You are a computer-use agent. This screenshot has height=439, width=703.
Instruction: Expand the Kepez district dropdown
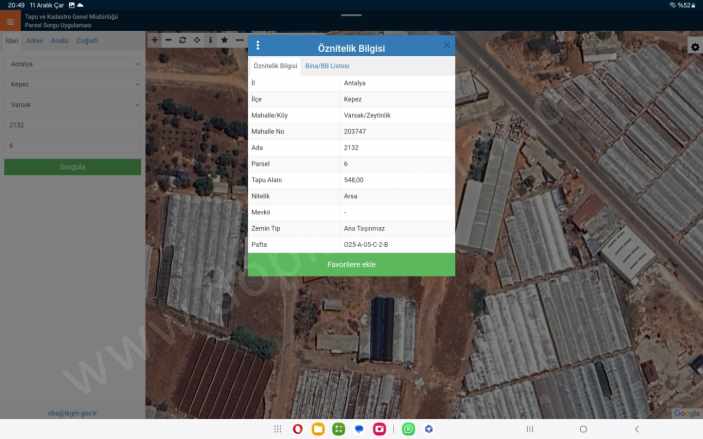click(x=72, y=84)
